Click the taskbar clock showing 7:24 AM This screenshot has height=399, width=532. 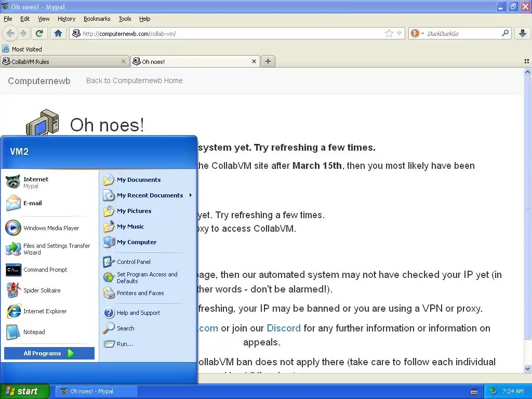[x=513, y=391]
